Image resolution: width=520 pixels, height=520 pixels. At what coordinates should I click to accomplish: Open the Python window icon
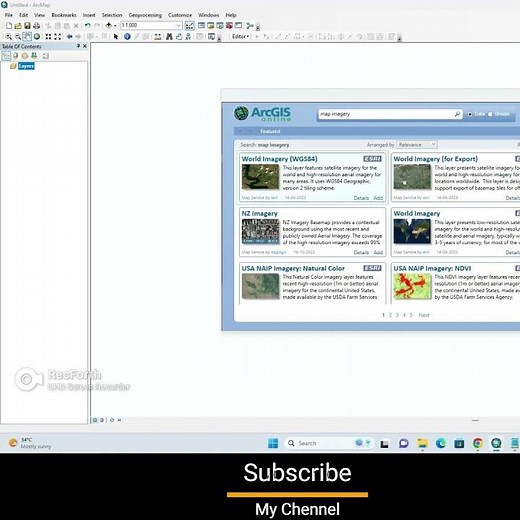pyautogui.click(x=238, y=26)
